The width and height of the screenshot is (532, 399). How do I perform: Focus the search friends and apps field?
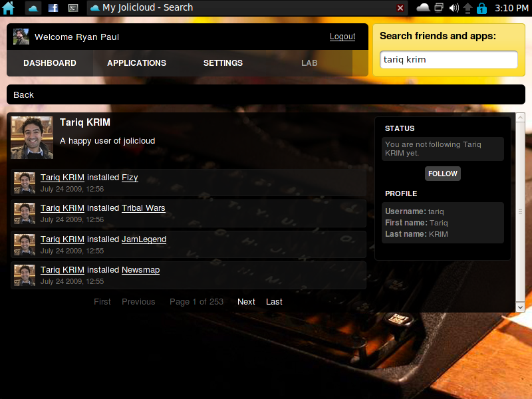(x=448, y=59)
